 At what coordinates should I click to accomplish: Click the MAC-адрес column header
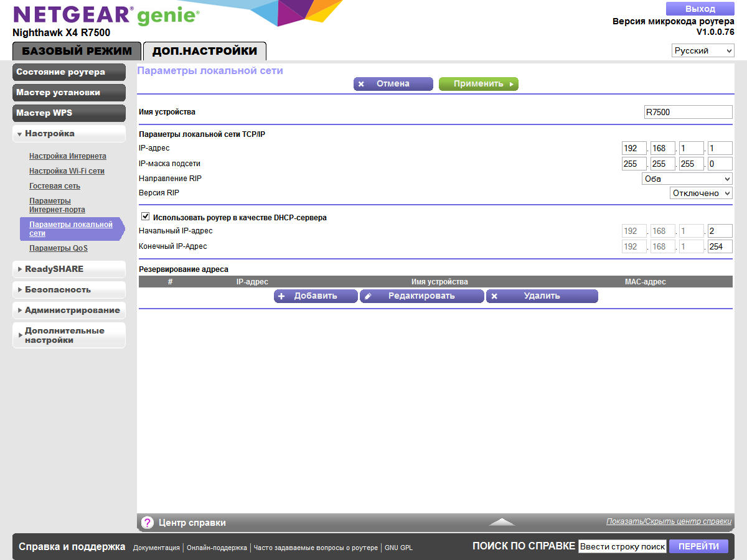point(646,282)
